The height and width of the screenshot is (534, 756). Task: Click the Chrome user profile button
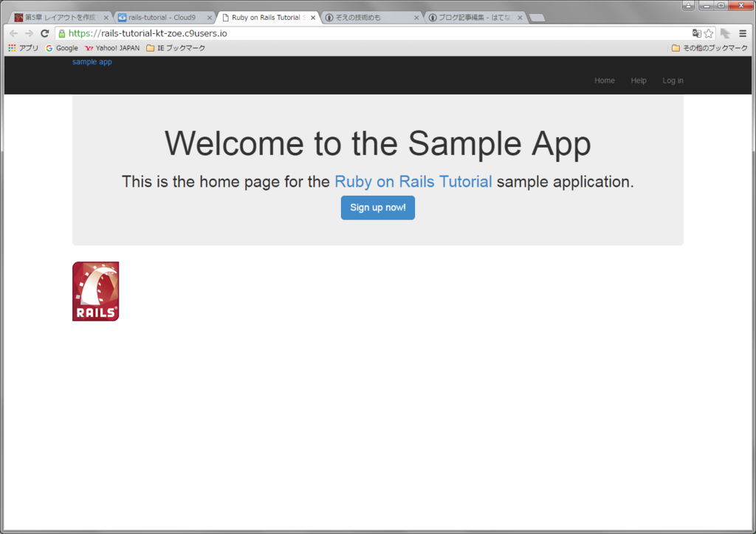[x=689, y=5]
